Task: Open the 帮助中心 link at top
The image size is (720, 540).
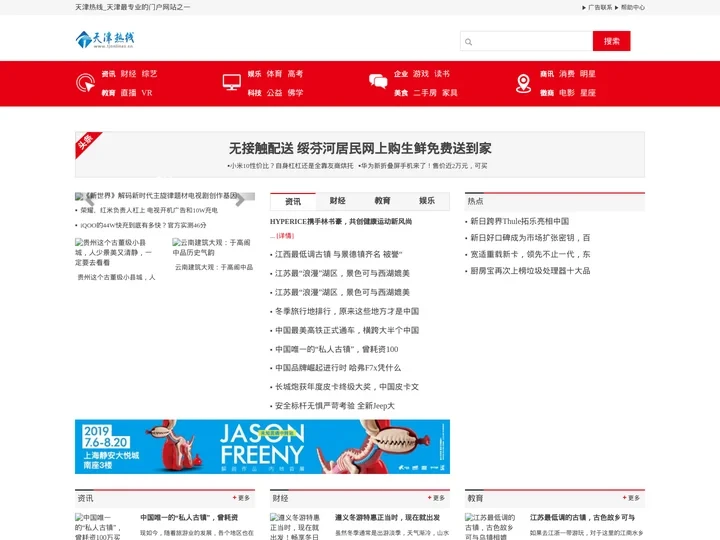Action: coord(633,7)
